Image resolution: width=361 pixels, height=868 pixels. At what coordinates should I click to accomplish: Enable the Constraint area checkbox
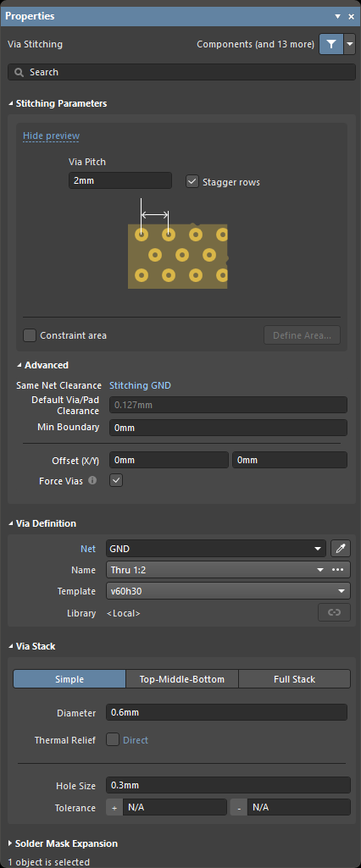30,335
